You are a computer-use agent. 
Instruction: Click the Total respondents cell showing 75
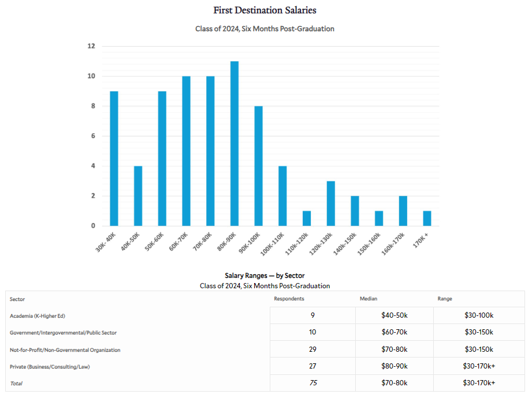click(312, 383)
